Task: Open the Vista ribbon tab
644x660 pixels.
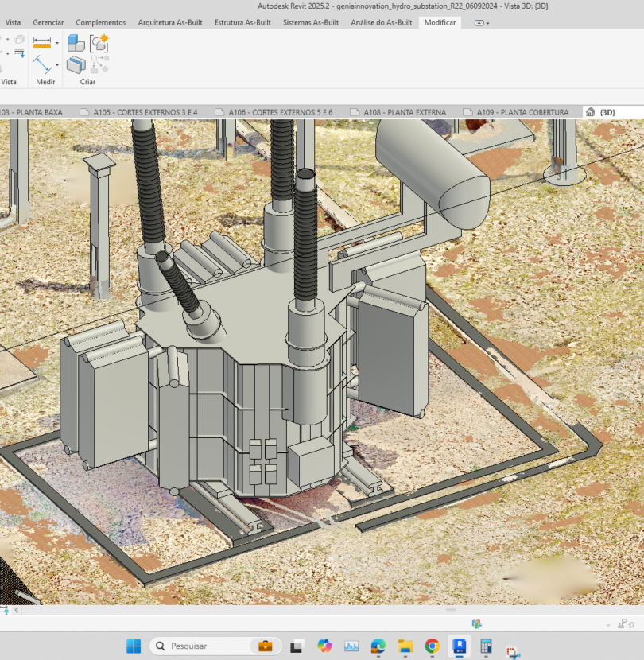Action: (13, 23)
